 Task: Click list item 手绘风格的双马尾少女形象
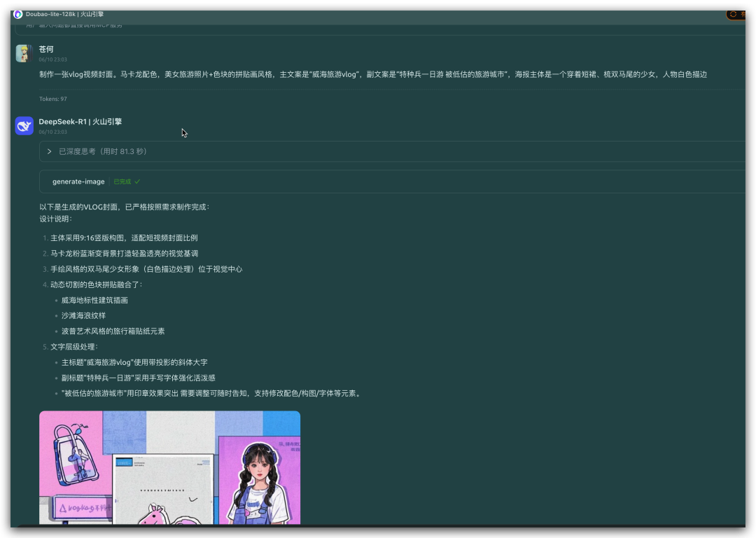pyautogui.click(x=146, y=269)
